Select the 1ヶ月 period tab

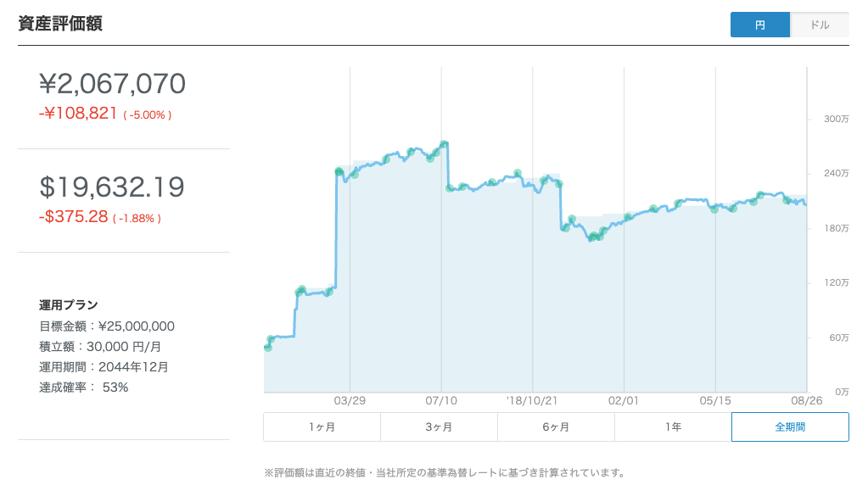click(322, 427)
